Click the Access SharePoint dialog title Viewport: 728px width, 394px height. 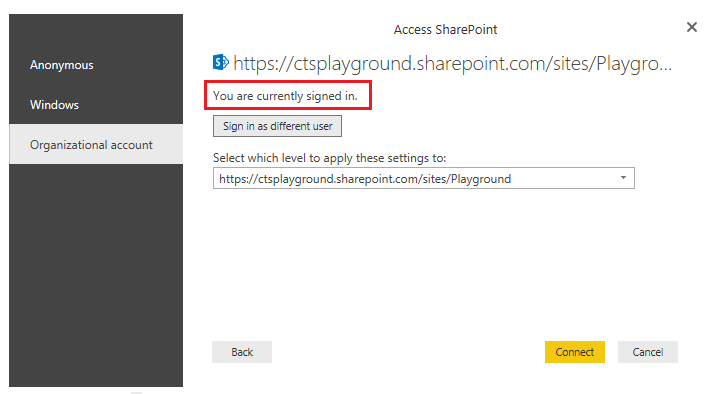(445, 30)
